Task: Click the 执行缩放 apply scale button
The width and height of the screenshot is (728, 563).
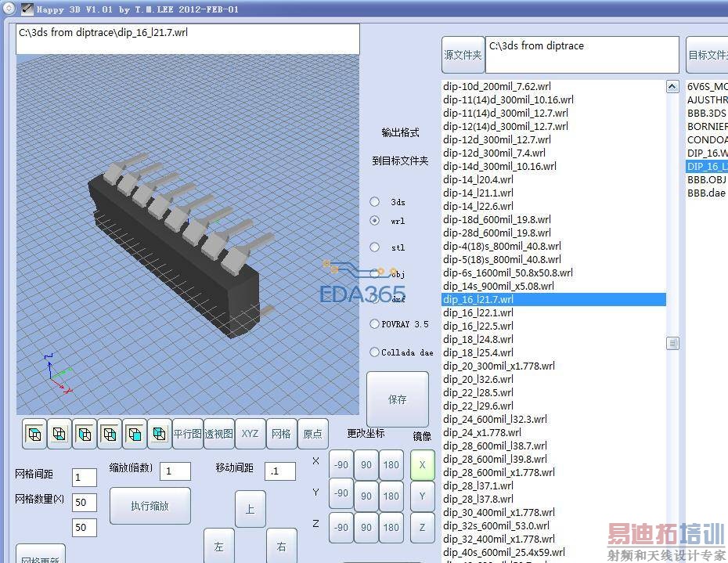Action: 150,506
